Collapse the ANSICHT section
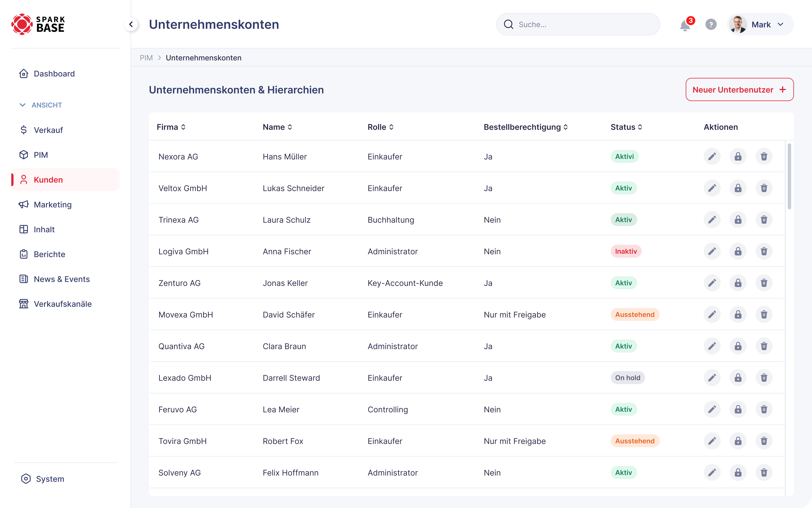The image size is (812, 508). click(41, 105)
